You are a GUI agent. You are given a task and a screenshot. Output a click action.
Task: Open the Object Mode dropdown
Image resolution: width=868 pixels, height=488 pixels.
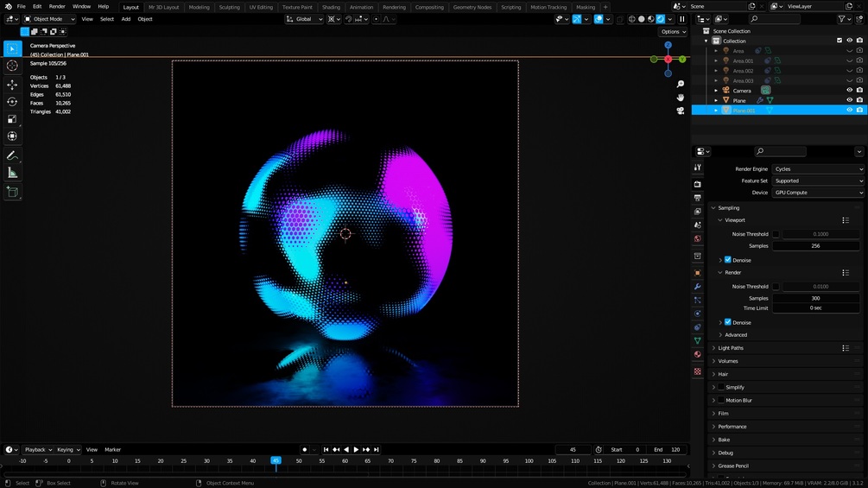pyautogui.click(x=49, y=19)
